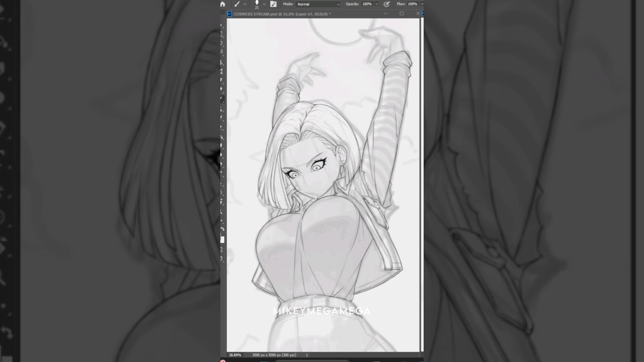Toggle the Brush Settings panel icon
Image resolution: width=644 pixels, height=362 pixels.
pos(273,4)
